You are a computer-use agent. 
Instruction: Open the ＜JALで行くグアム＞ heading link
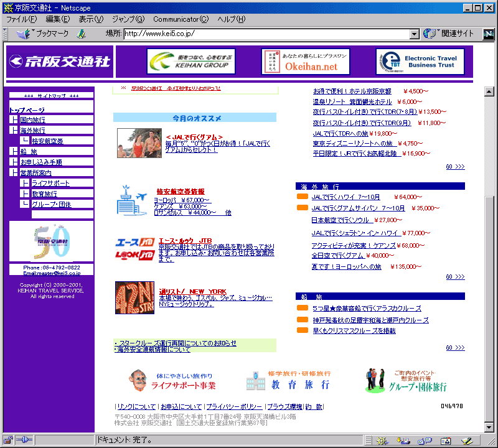pos(194,137)
